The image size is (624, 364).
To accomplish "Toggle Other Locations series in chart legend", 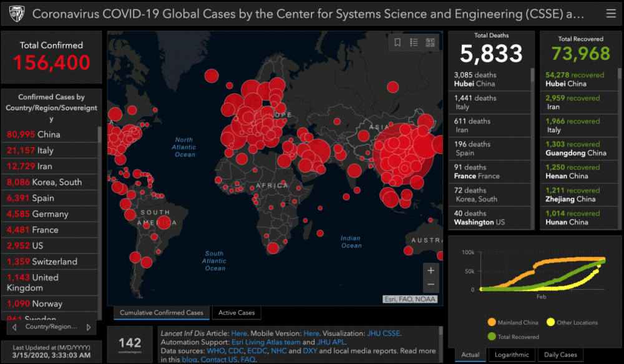I will tap(572, 322).
